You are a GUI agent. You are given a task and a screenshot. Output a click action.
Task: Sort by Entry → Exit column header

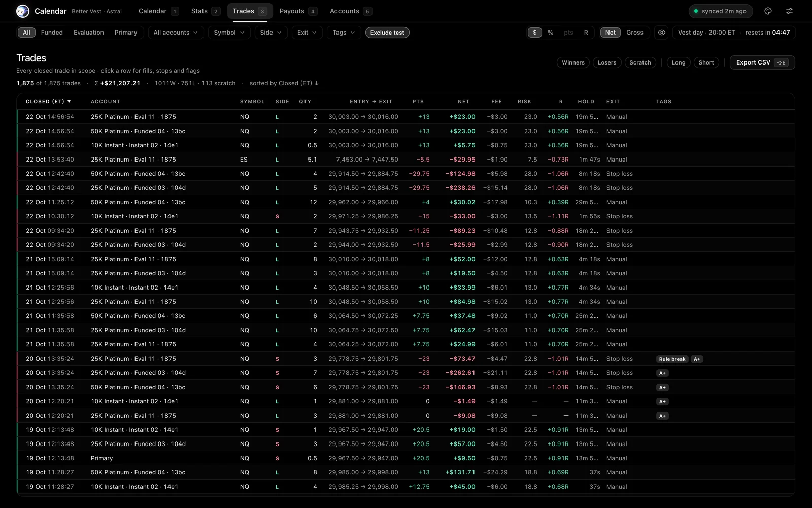pyautogui.click(x=371, y=102)
